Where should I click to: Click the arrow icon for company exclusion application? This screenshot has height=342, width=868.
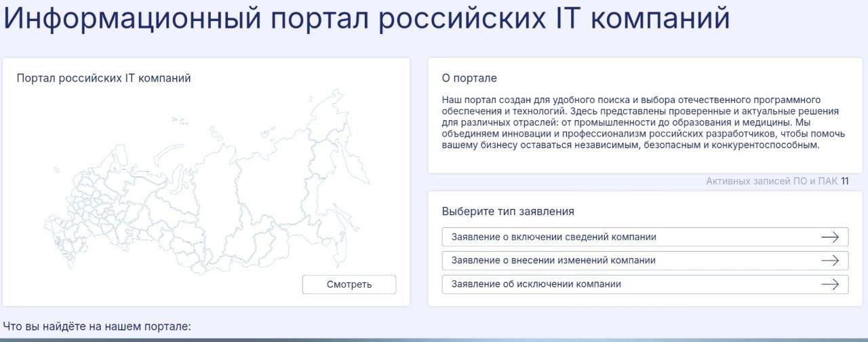[830, 284]
